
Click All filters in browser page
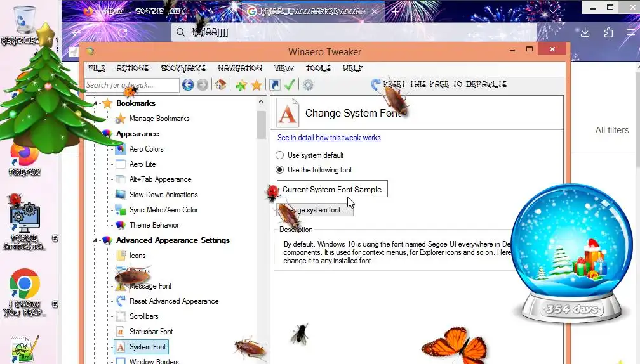pos(612,130)
